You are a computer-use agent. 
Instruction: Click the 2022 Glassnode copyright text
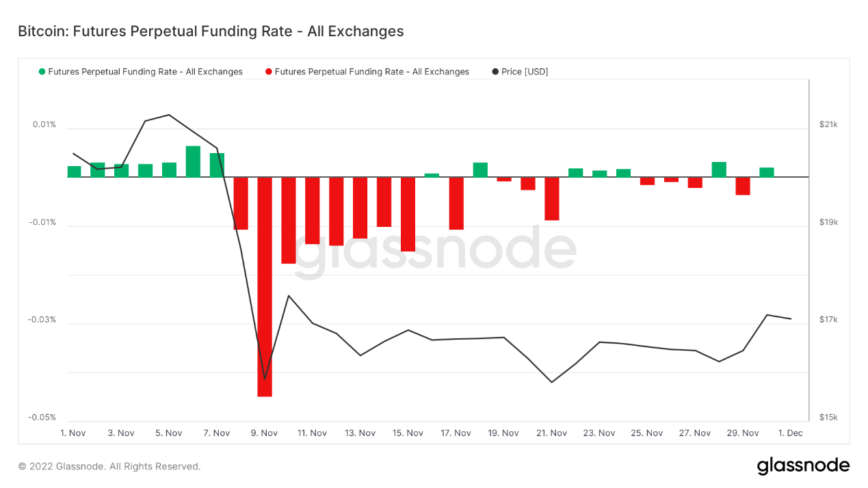pyautogui.click(x=109, y=466)
